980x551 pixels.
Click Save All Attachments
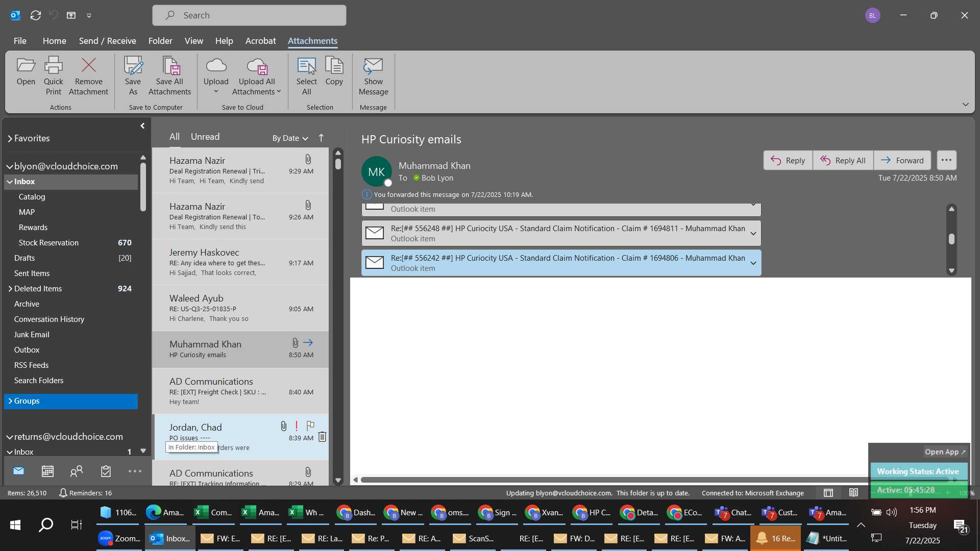pos(169,76)
